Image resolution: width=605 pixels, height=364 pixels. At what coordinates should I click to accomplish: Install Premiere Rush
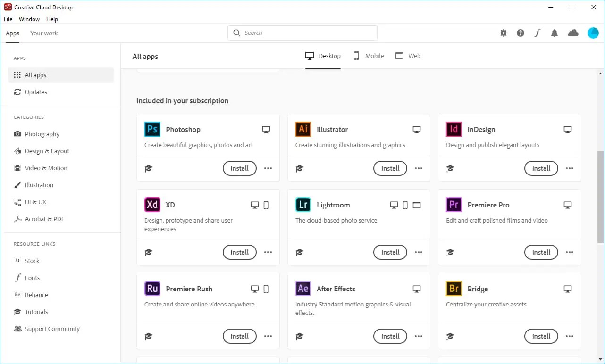(x=239, y=336)
